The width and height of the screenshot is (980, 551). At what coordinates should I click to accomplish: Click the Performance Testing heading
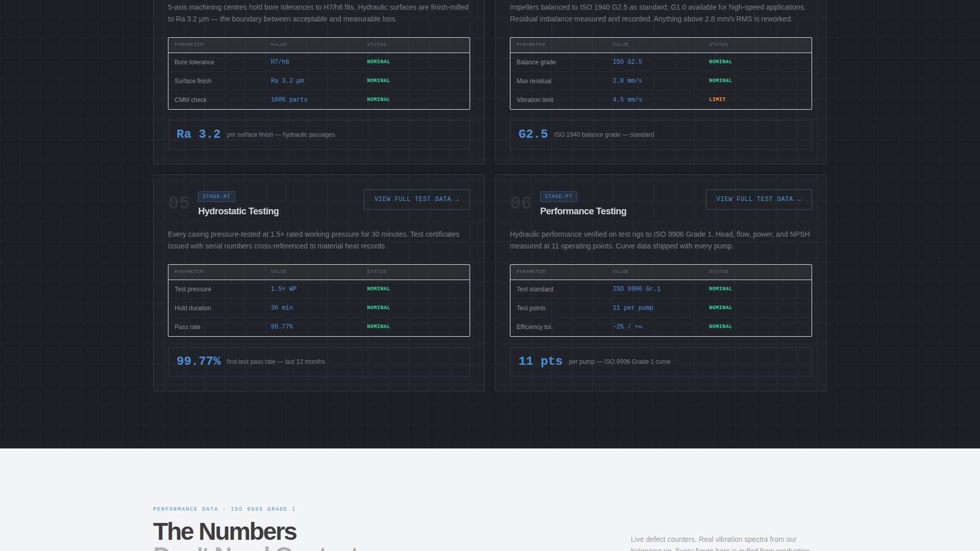[583, 211]
